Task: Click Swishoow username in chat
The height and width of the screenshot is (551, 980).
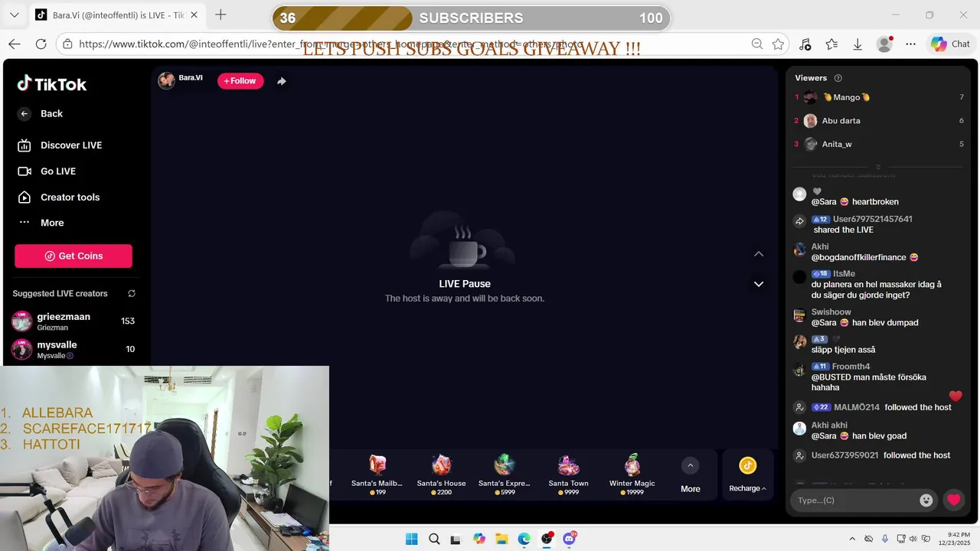Action: [x=831, y=312]
